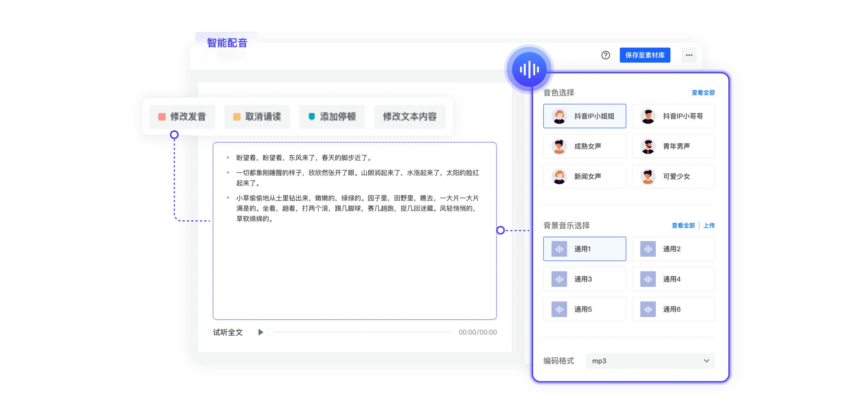Open the three-dot more options menu
Image resolution: width=868 pixels, height=404 pixels.
pyautogui.click(x=689, y=55)
